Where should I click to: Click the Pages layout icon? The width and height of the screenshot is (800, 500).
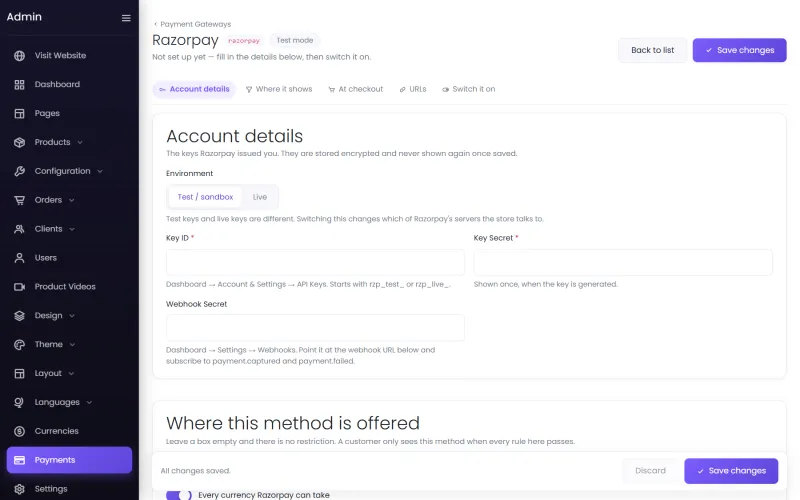[x=19, y=113]
